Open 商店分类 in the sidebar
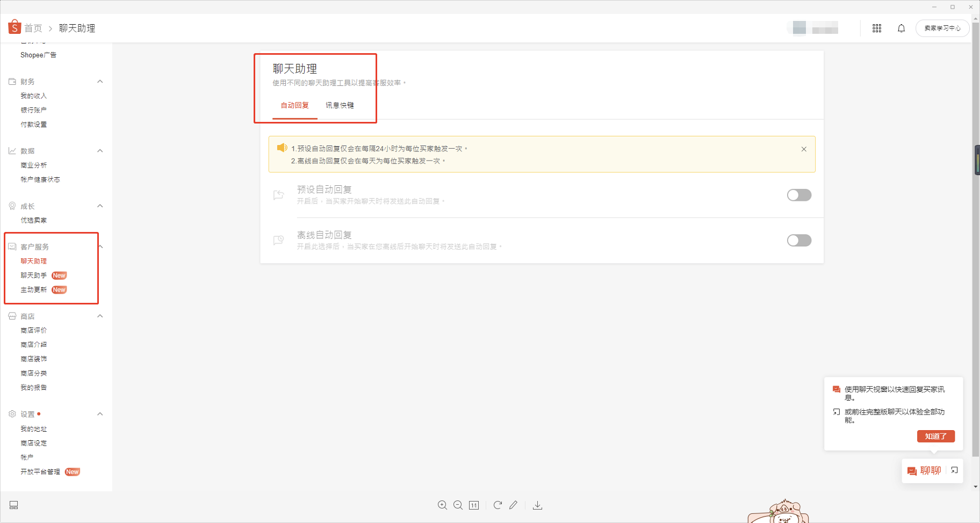 pyautogui.click(x=34, y=373)
